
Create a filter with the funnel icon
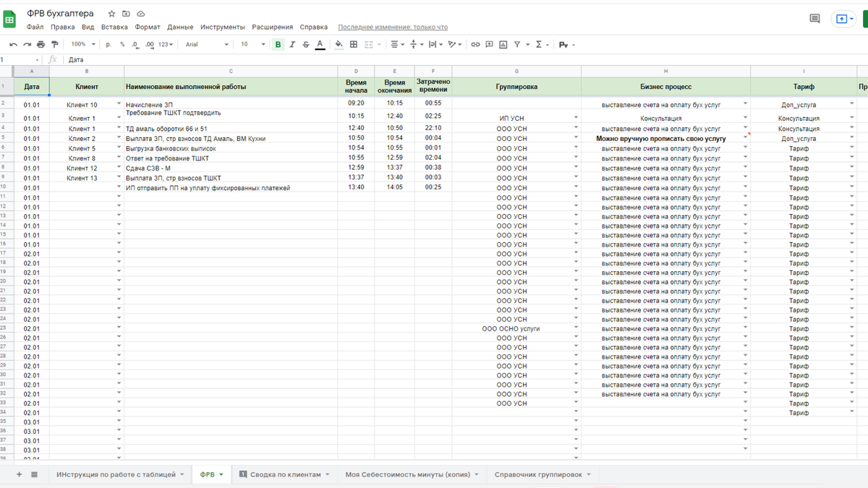point(517,45)
